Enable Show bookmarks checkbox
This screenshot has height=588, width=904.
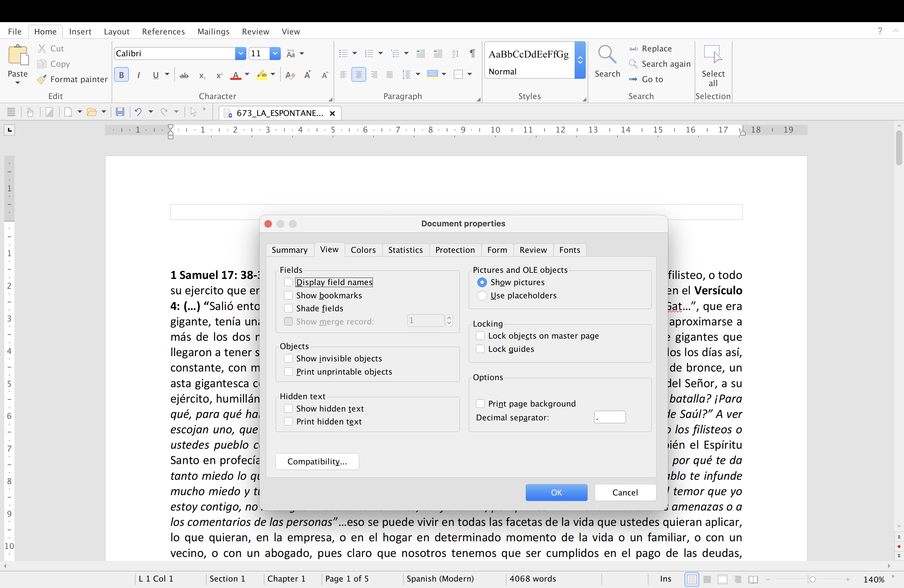click(x=288, y=295)
